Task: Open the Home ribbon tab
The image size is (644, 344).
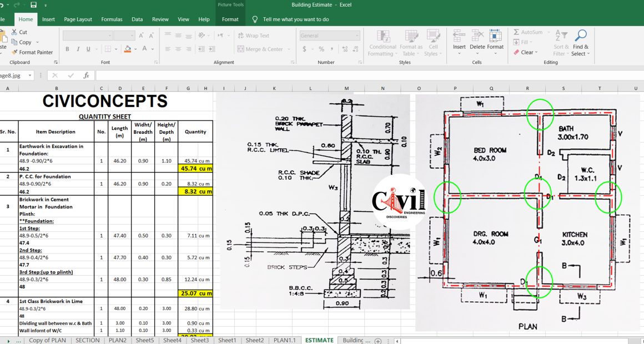Action: coord(26,19)
